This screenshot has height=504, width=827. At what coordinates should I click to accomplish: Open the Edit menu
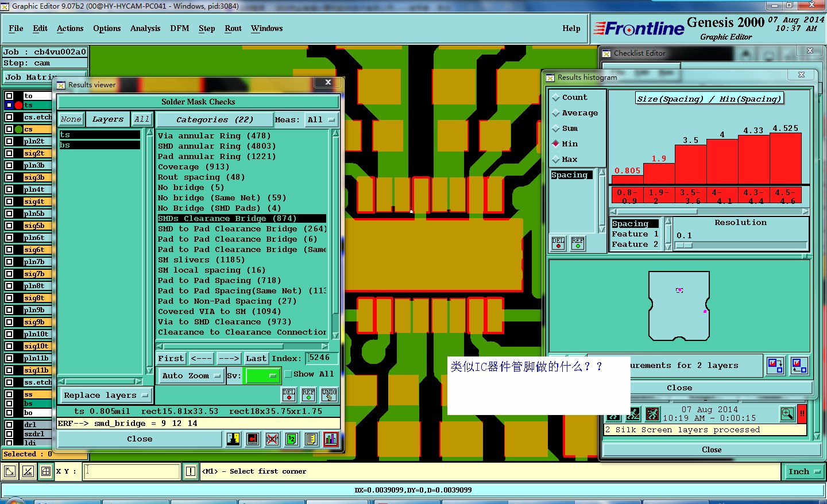[40, 29]
